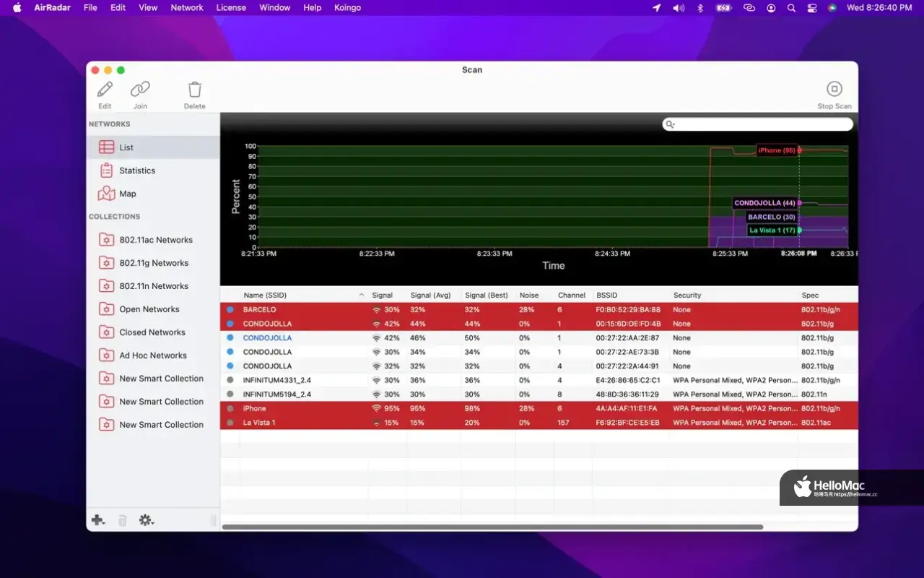
Task: Click BSSID 00:27:22:2A:44:91 cell
Action: (x=627, y=366)
